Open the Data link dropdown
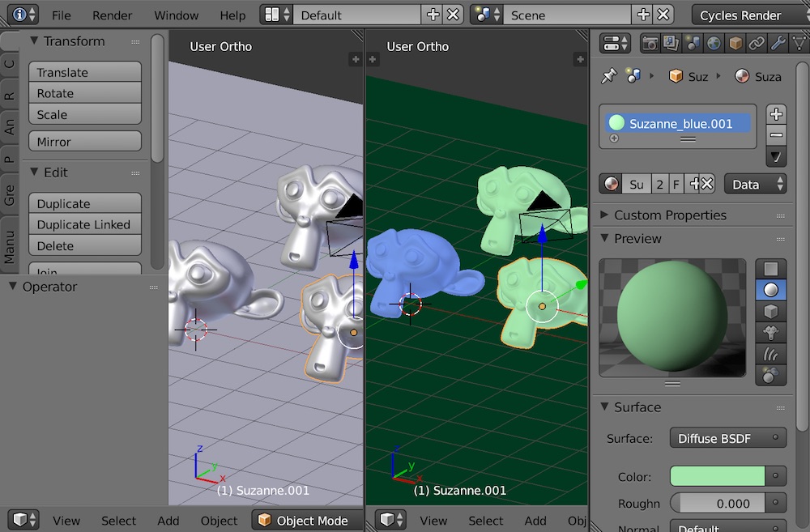Screen dimensions: 810x532 click(x=755, y=185)
